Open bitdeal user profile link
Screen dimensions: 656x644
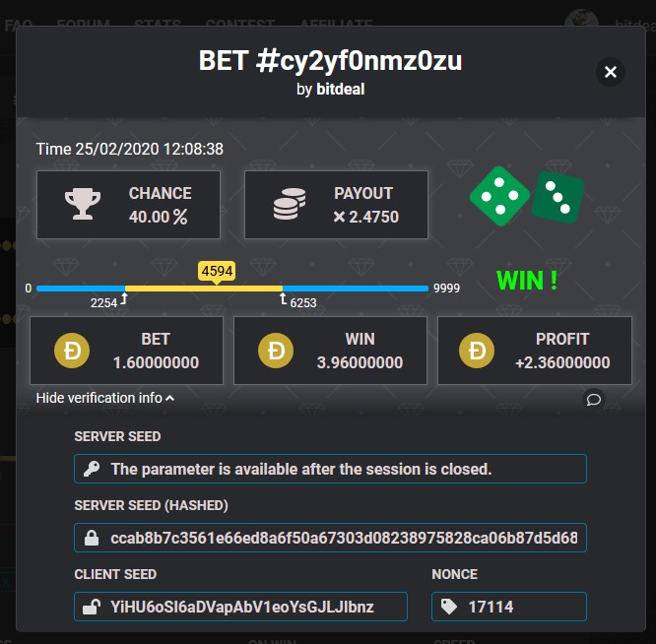340,89
